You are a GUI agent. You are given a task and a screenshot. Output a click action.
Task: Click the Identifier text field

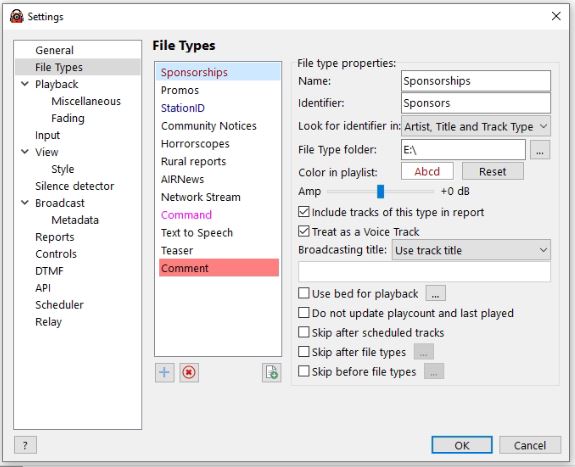[x=476, y=103]
